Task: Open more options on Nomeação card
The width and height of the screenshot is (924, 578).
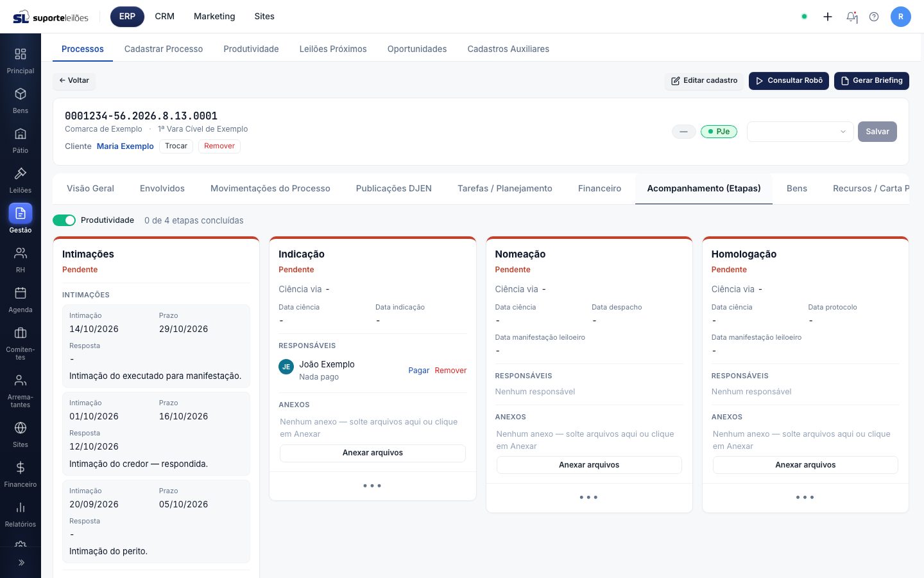Action: pyautogui.click(x=588, y=498)
